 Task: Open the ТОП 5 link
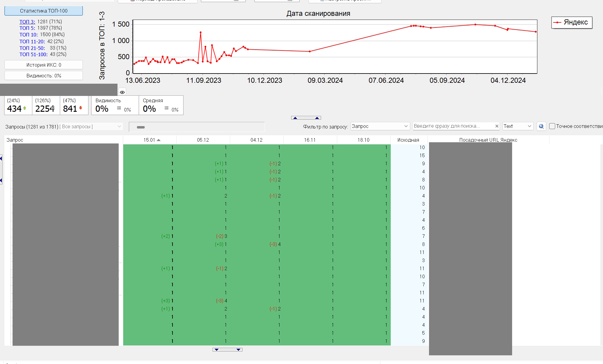[x=27, y=28]
